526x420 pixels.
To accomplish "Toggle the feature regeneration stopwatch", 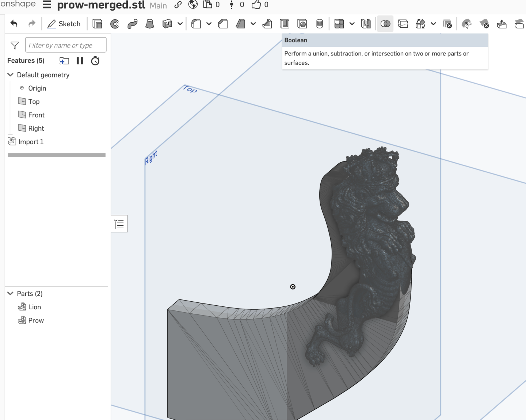I will click(95, 61).
